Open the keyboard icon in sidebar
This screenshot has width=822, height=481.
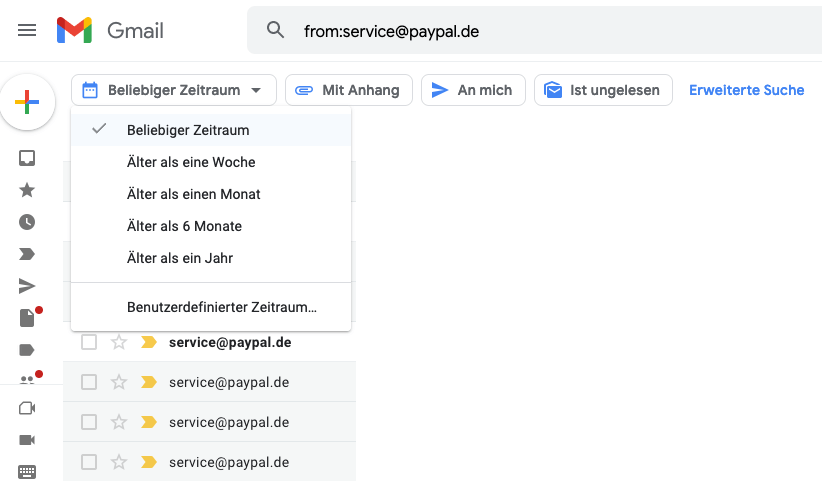click(x=27, y=472)
